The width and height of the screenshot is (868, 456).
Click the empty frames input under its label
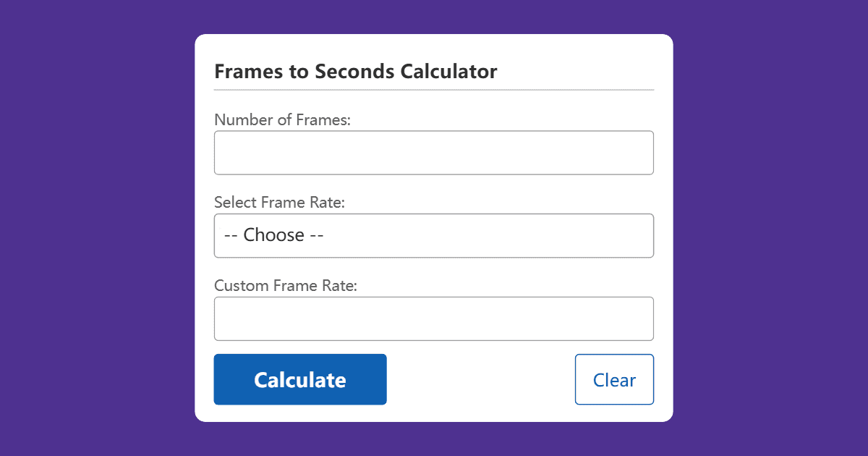coord(434,152)
